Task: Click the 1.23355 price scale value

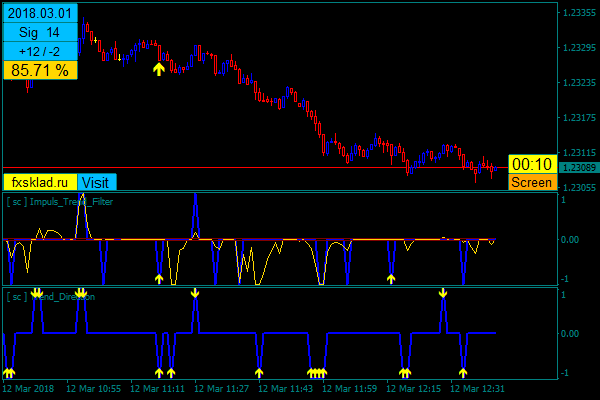Action: [579, 13]
